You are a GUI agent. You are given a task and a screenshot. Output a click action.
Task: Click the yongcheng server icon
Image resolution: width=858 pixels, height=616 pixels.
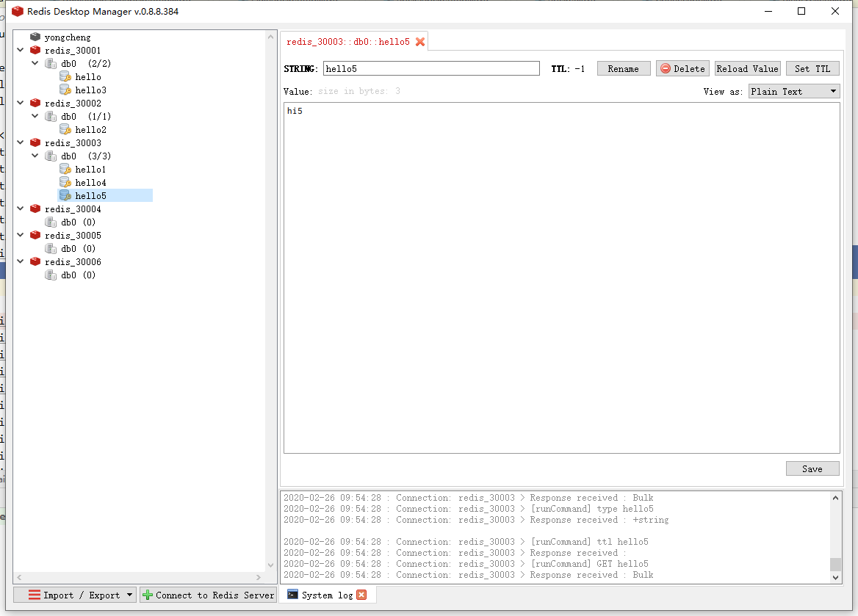coord(35,37)
